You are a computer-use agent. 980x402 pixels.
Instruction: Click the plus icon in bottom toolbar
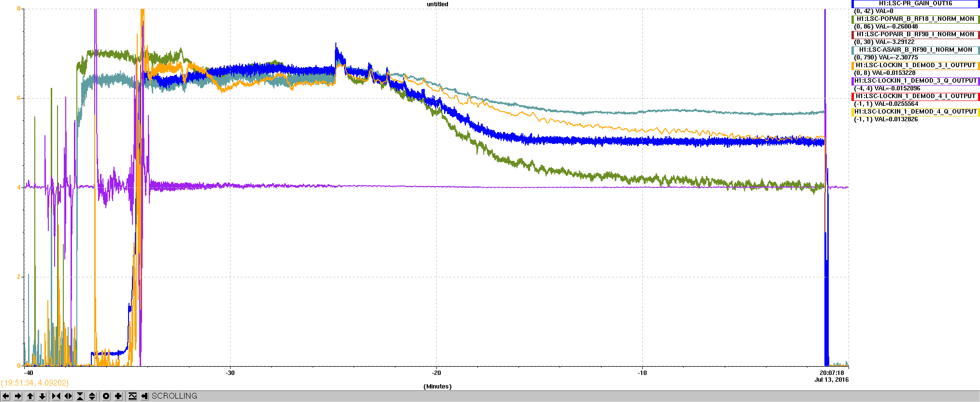[x=118, y=396]
